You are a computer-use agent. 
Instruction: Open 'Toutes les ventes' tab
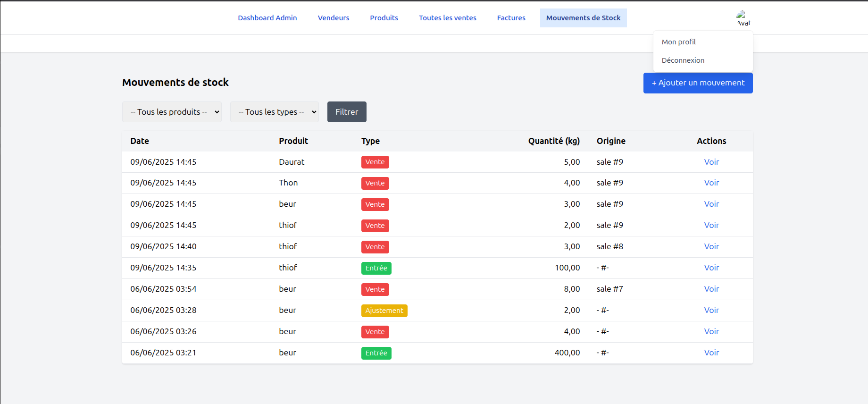[447, 18]
